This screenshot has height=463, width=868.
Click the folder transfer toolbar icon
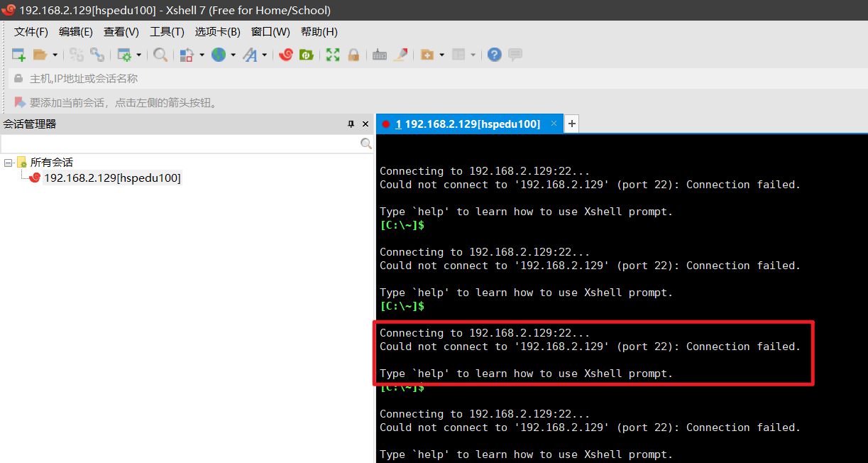(x=427, y=55)
